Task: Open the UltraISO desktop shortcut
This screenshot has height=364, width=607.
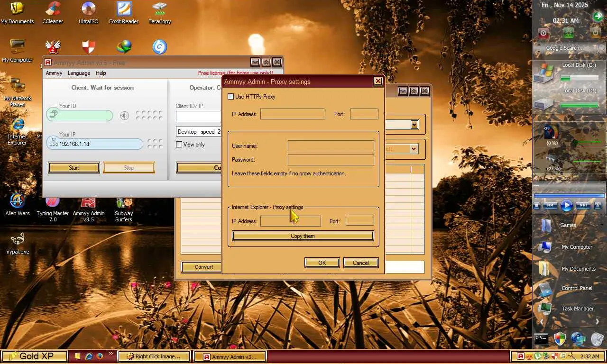Action: 88,13
